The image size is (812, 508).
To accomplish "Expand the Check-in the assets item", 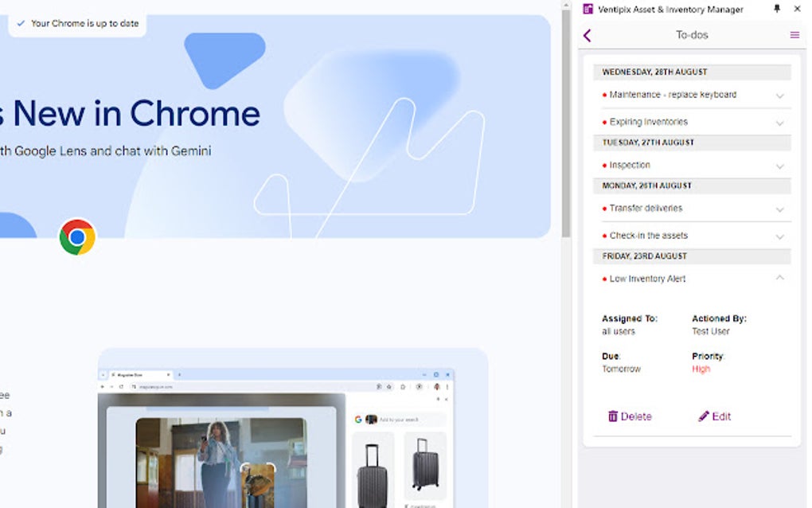I will 780,236.
